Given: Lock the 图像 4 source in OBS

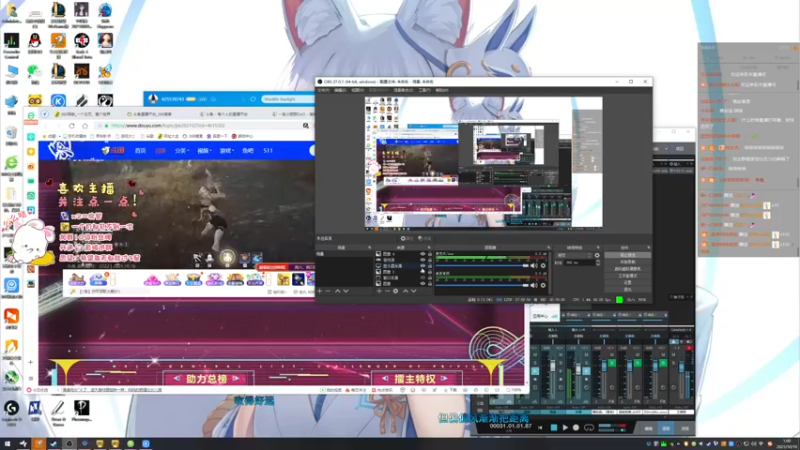Looking at the screenshot, I should click(430, 254).
